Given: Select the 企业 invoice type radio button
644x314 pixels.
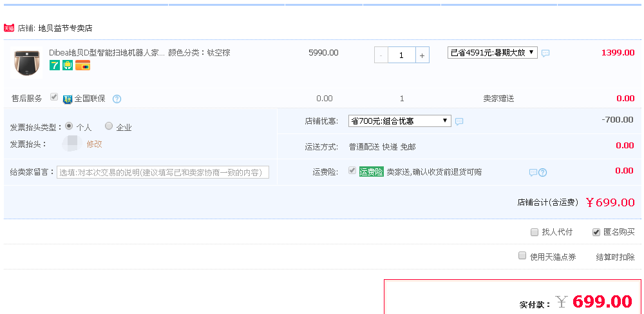Looking at the screenshot, I should [x=109, y=126].
